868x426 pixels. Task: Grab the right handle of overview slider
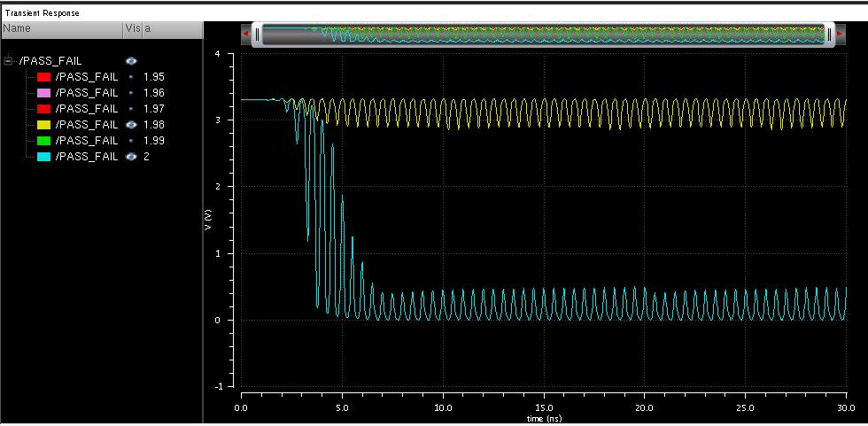[x=829, y=35]
